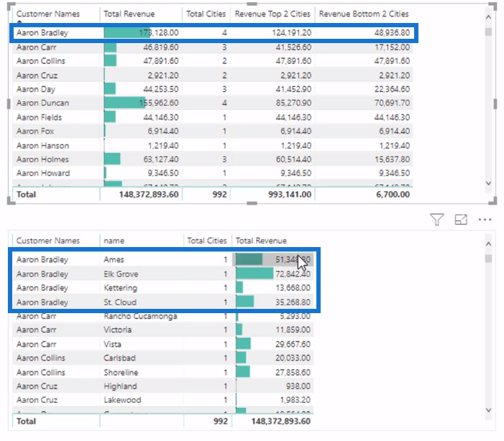Select Aaron Collins in upper table

41,61
